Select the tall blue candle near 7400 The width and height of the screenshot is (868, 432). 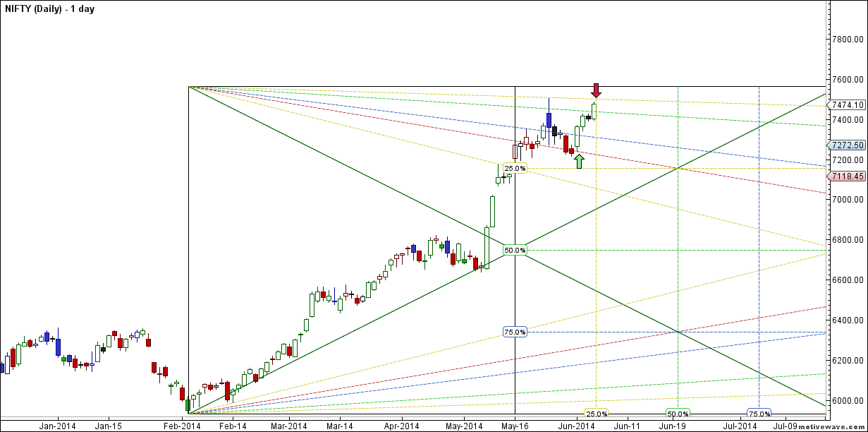coord(549,123)
